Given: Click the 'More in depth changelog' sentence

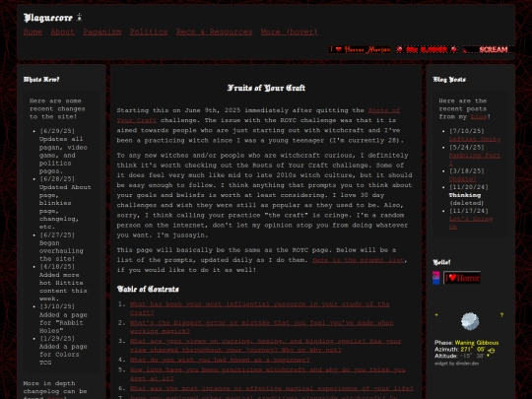Looking at the screenshot, I should (x=55, y=390).
